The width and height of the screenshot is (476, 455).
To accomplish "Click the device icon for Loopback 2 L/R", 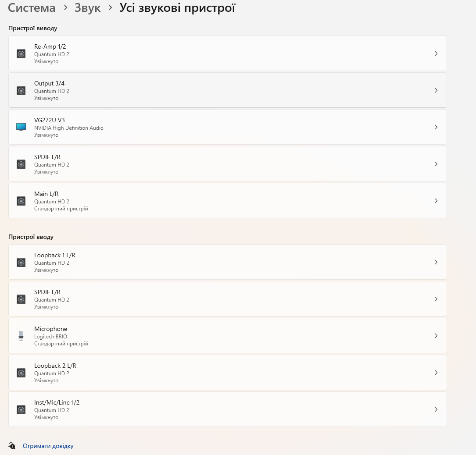I will click(x=21, y=373).
